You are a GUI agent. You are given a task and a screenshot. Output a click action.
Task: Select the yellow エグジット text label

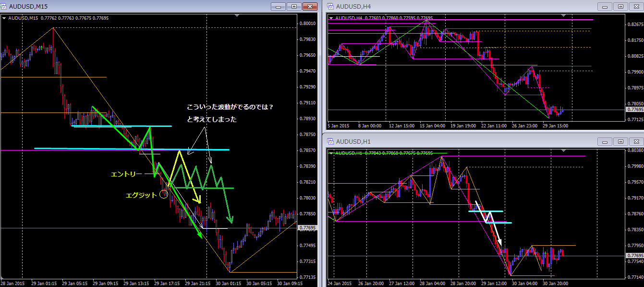click(141, 195)
